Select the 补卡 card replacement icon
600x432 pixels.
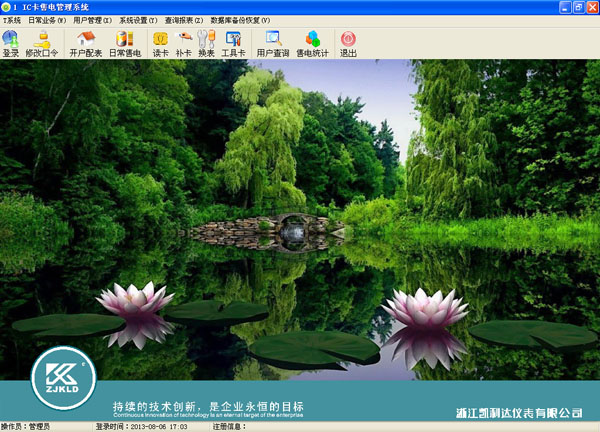[184, 44]
